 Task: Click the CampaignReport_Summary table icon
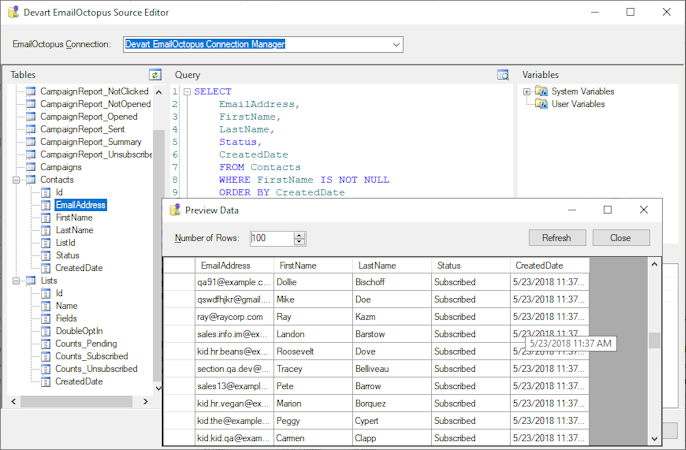point(30,142)
